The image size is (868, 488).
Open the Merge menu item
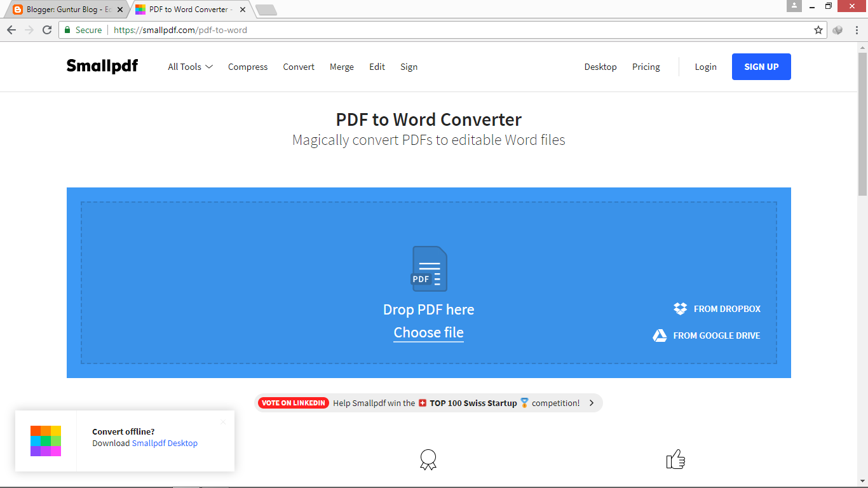coord(342,67)
